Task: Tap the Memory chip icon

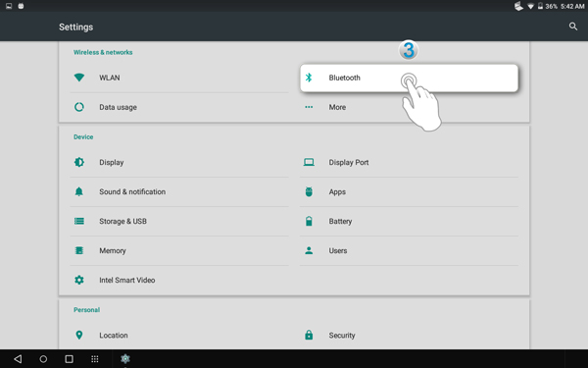Action: (x=79, y=250)
